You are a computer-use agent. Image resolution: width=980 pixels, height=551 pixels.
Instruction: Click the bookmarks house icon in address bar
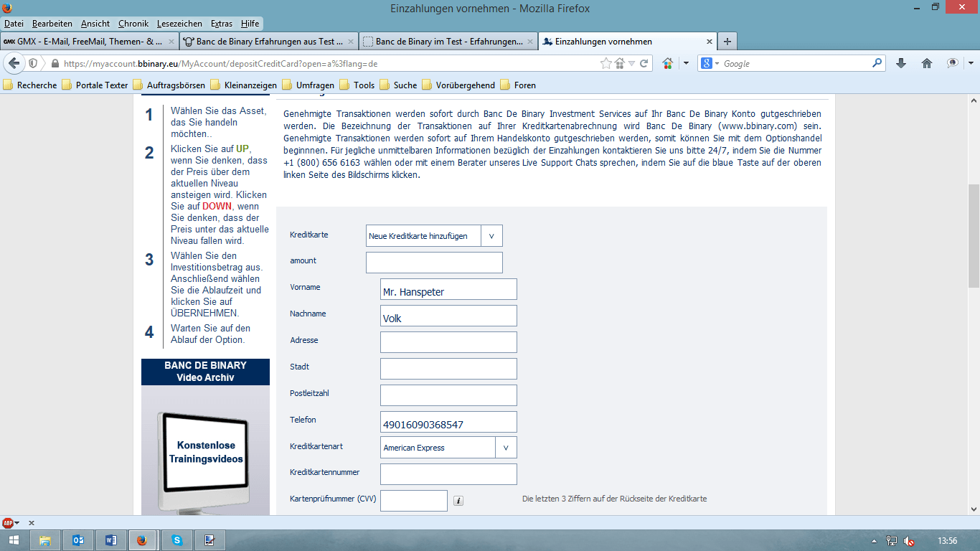click(x=620, y=63)
